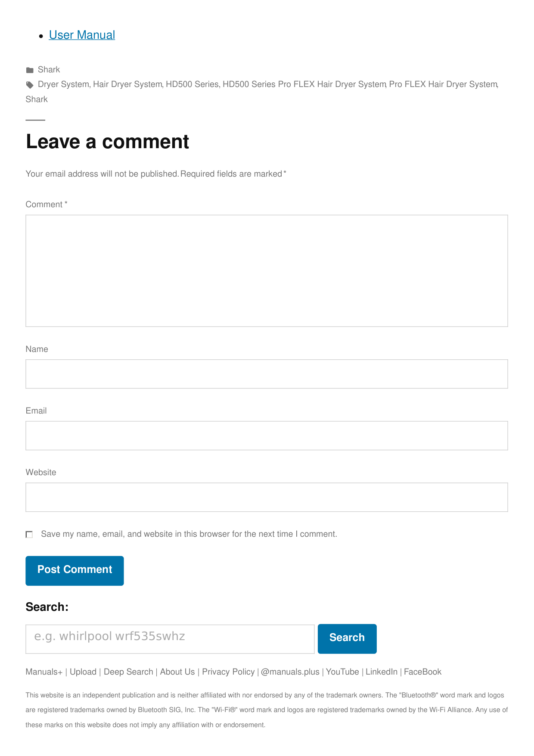Open the User Manual link
Viewport: 534px width, 756px height.
(82, 35)
